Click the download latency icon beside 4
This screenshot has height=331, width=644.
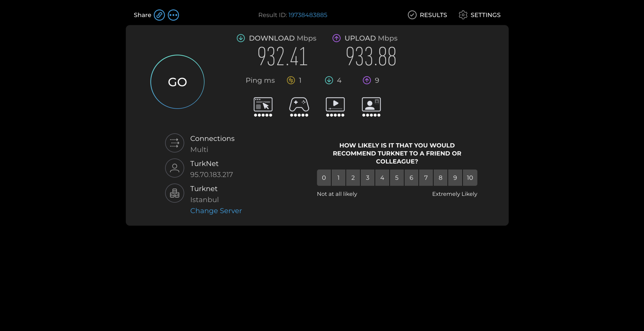click(329, 80)
